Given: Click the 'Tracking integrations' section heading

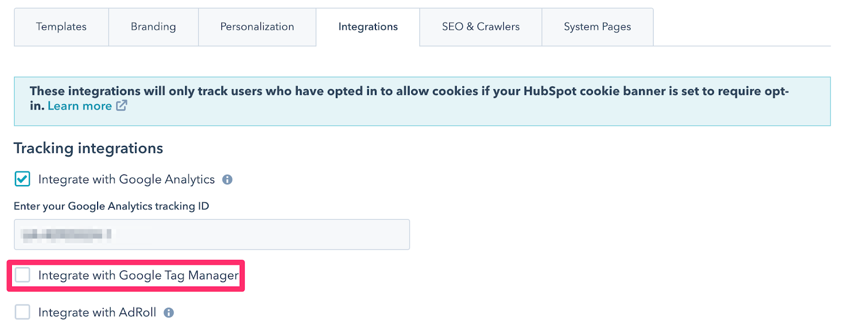Looking at the screenshot, I should [88, 148].
